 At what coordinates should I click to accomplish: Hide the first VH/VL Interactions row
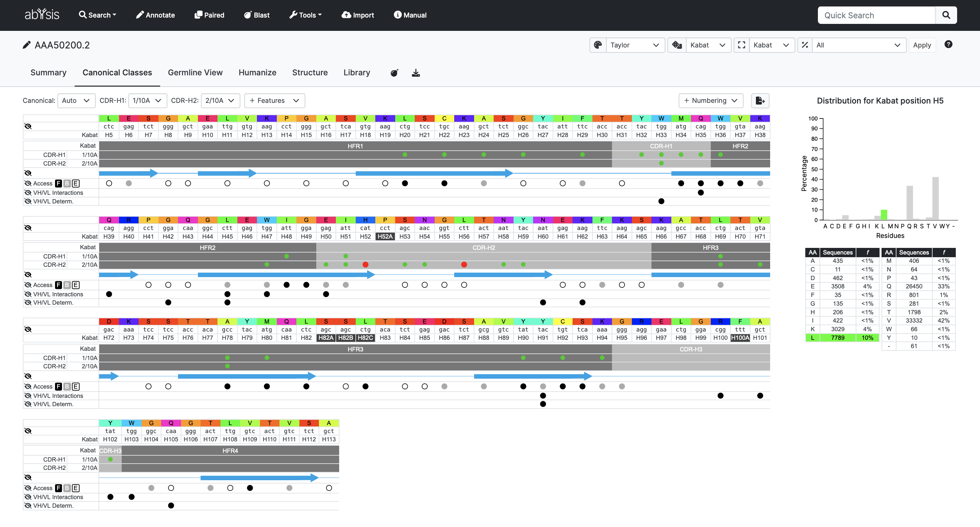[28, 193]
